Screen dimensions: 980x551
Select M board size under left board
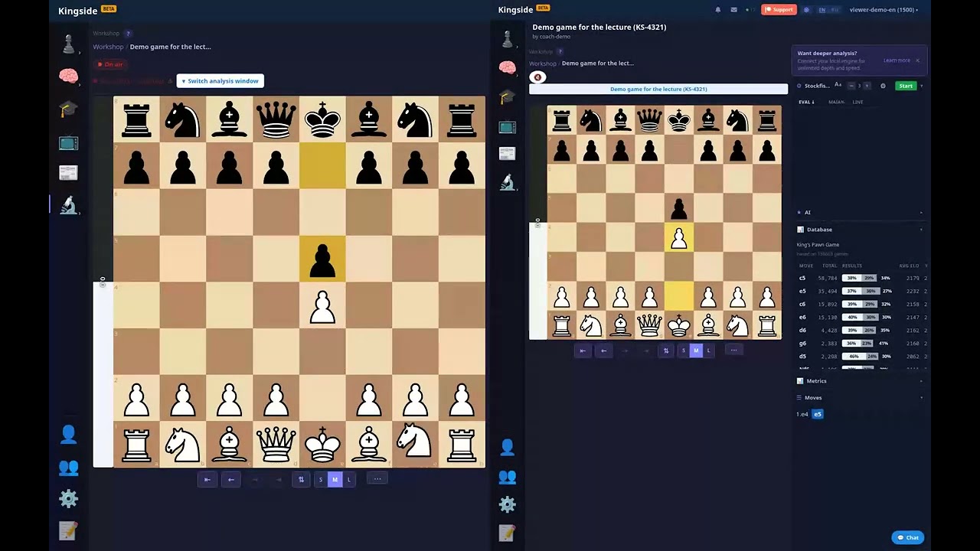(x=335, y=479)
